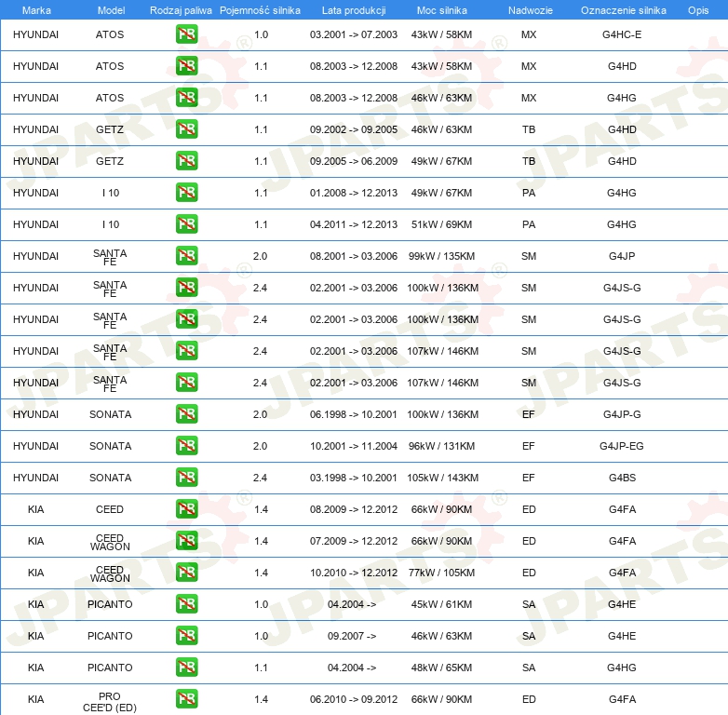728x715 pixels.
Task: Click the G4JP-G engine code
Action: (622, 414)
